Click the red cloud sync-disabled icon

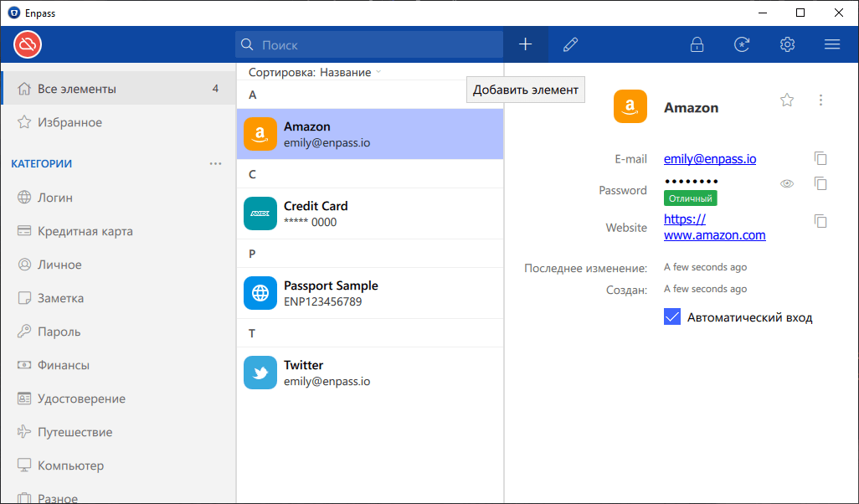point(28,44)
